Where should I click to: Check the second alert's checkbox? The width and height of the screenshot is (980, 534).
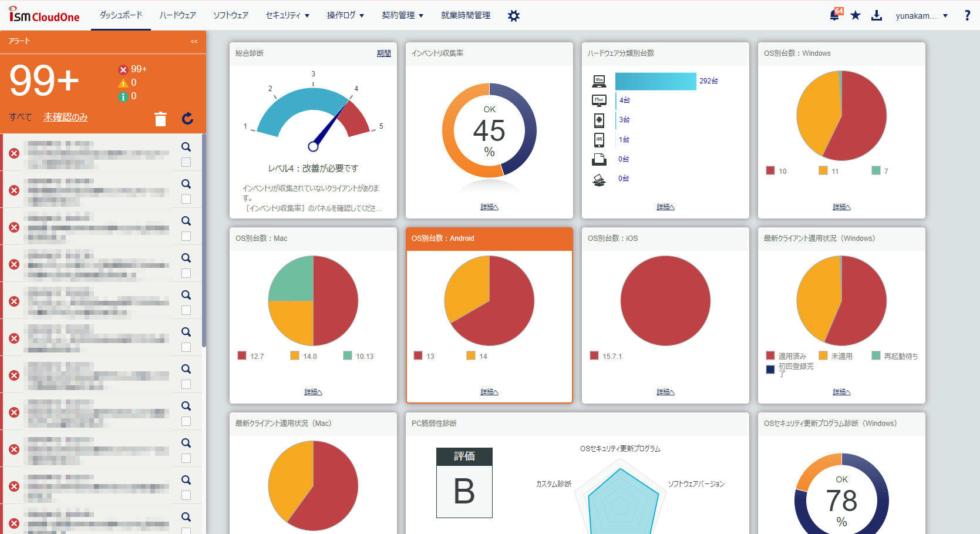186,199
